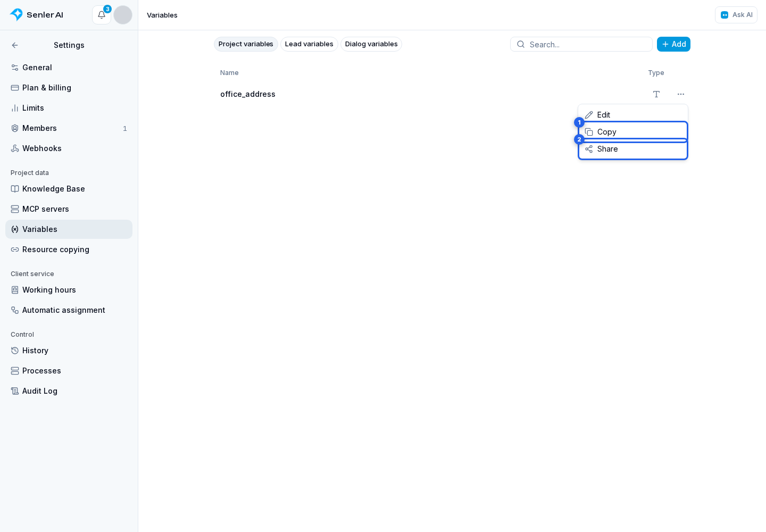
Task: Open the notifications bell
Action: tap(102, 15)
